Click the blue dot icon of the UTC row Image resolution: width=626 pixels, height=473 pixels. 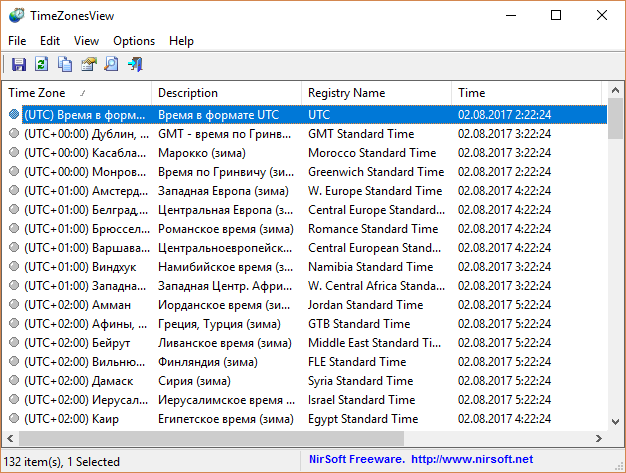[x=14, y=114]
